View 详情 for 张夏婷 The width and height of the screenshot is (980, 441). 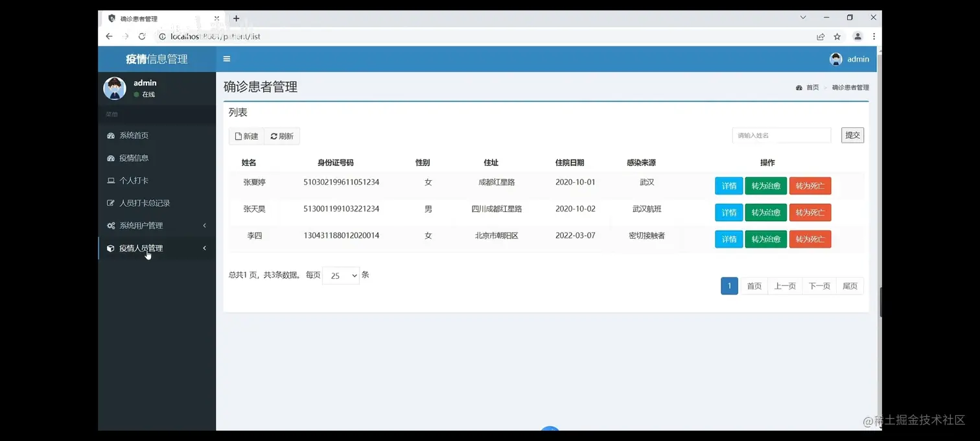[x=729, y=186]
